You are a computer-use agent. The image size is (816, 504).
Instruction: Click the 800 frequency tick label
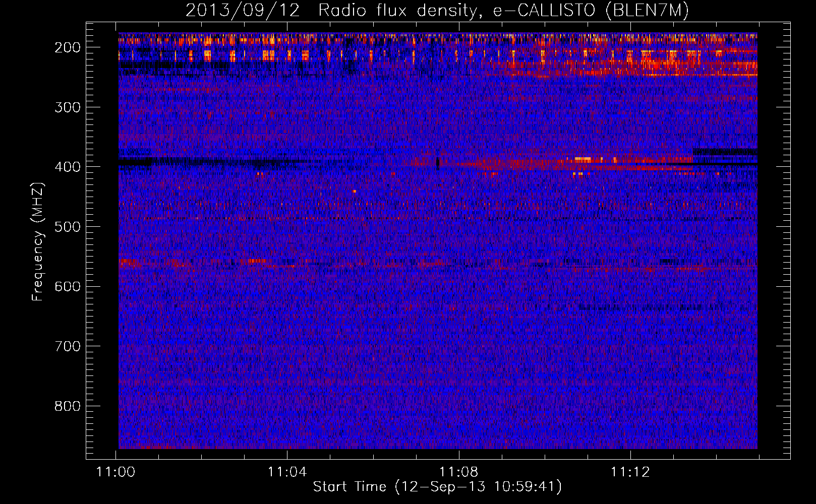(x=67, y=406)
